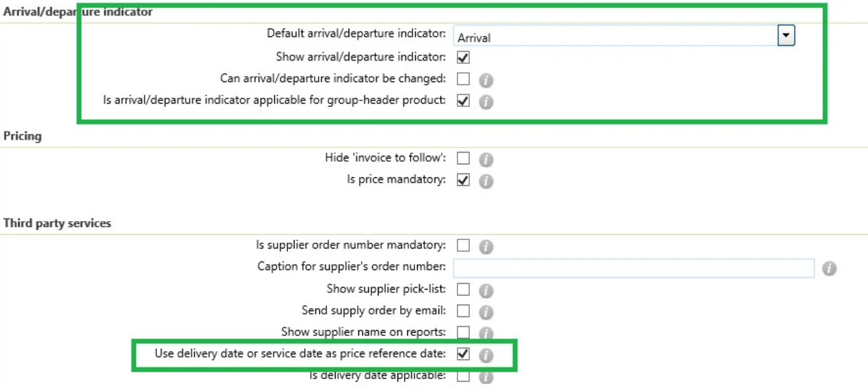Enable Is supplier order number mandatory
This screenshot has height=390, width=868.
click(x=463, y=245)
